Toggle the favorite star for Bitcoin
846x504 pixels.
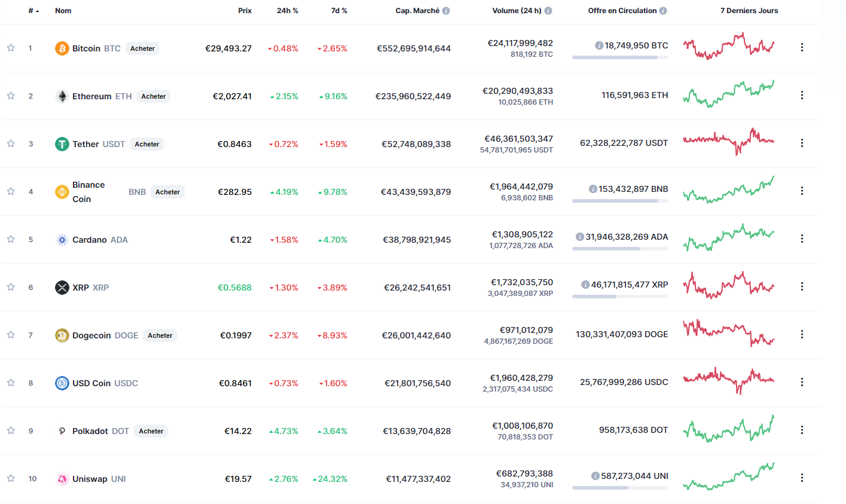(x=11, y=48)
